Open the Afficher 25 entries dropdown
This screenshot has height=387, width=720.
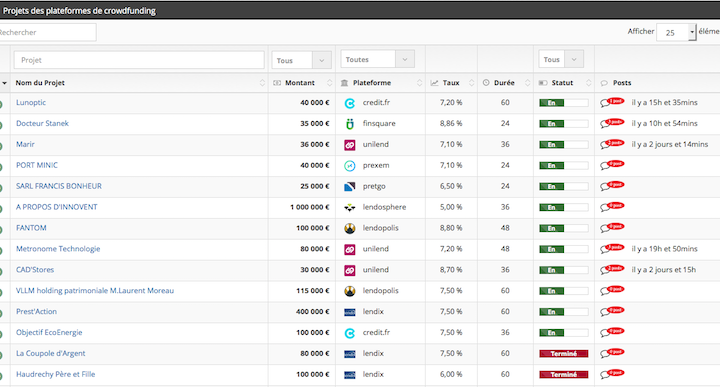tap(676, 32)
